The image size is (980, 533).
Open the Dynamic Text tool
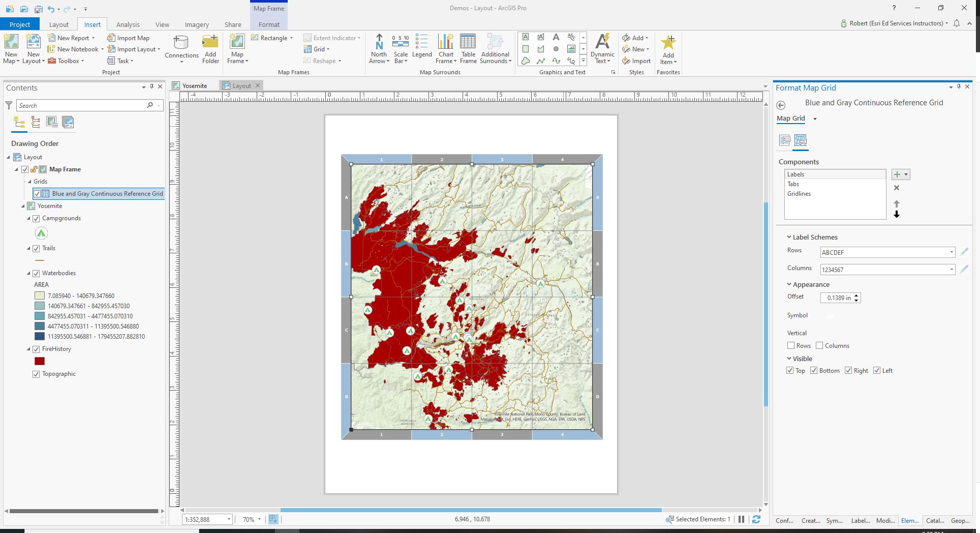point(602,48)
